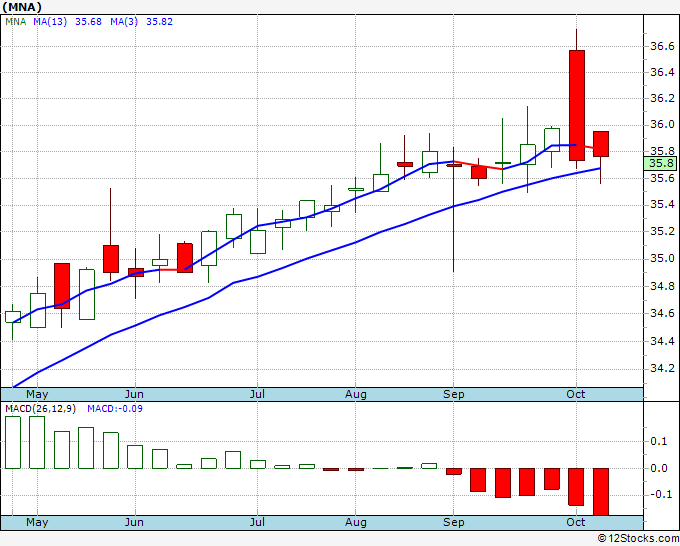Click Oct on the price chart date axis
This screenshot has height=546, width=680.
[575, 394]
